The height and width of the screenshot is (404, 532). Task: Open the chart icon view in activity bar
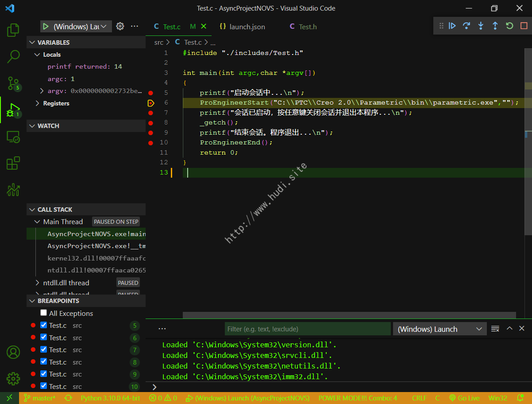13,190
